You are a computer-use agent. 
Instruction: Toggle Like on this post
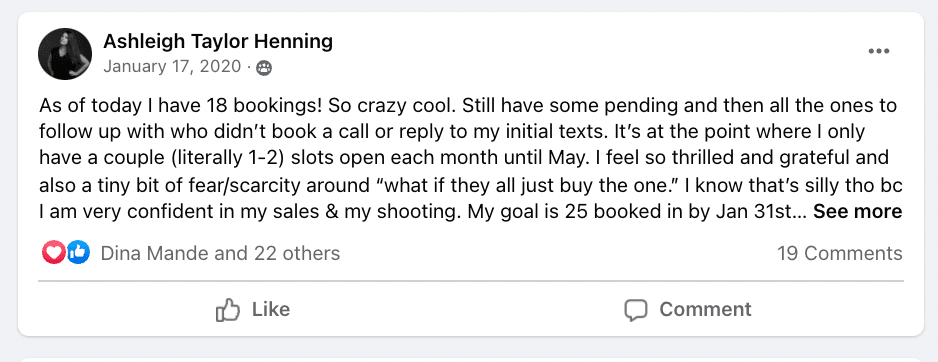[x=252, y=309]
